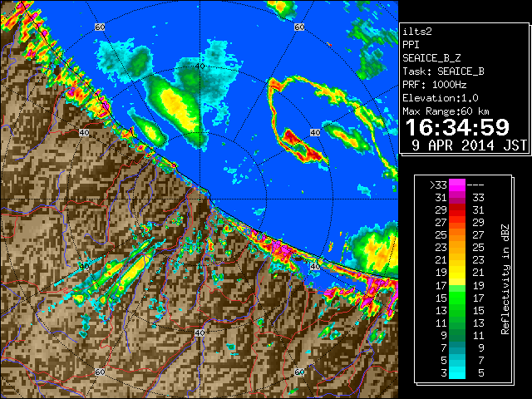Click the radar center at the range-line crossing

click(x=199, y=199)
